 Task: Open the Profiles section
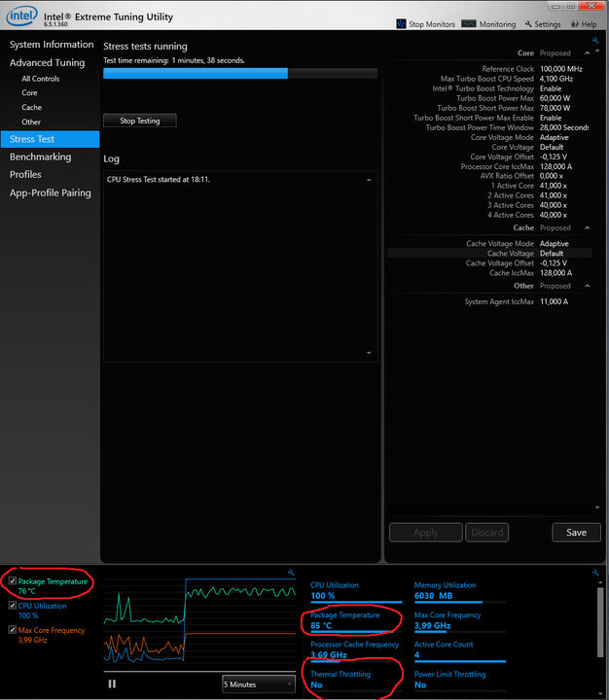tap(25, 175)
